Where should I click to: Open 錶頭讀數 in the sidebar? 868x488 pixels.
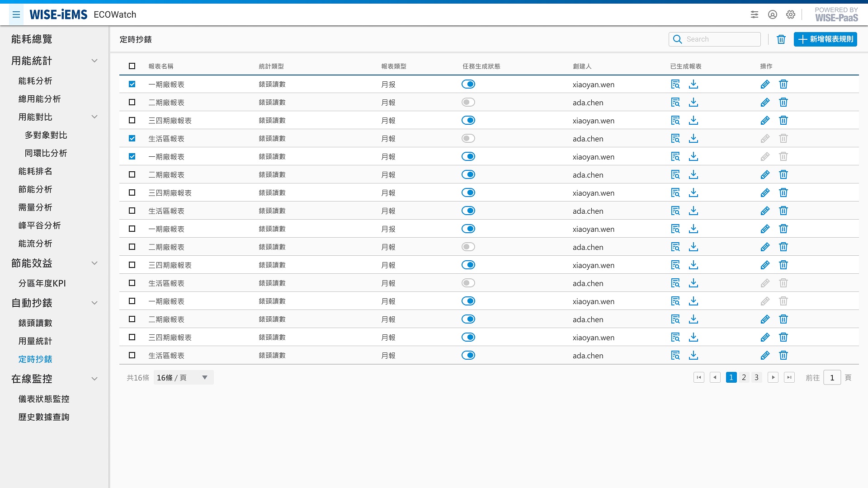tap(35, 323)
